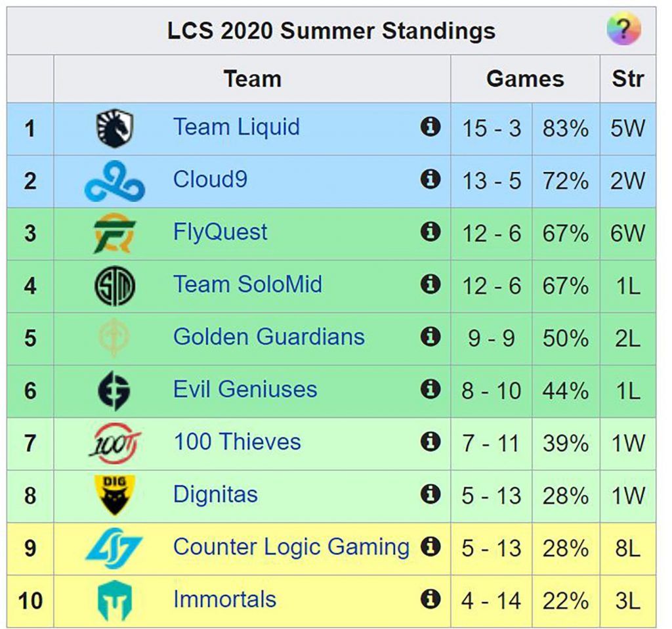The image size is (672, 629).
Task: Click the Games column header
Action: click(x=525, y=79)
